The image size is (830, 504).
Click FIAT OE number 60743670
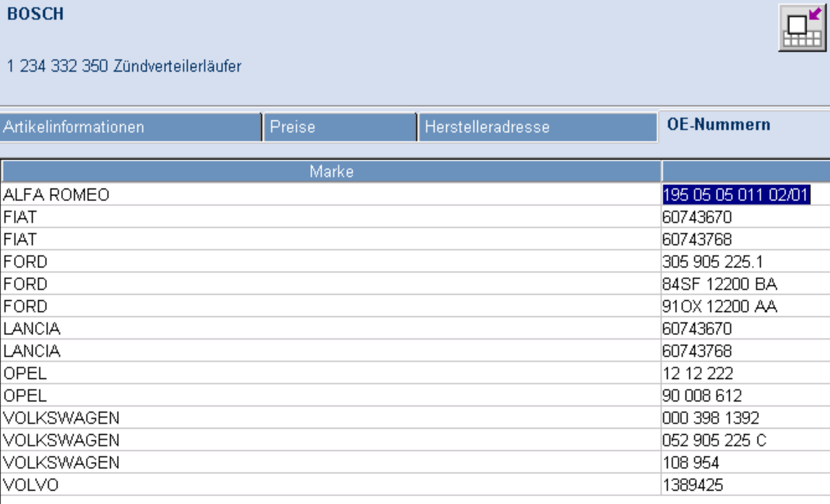(x=697, y=217)
